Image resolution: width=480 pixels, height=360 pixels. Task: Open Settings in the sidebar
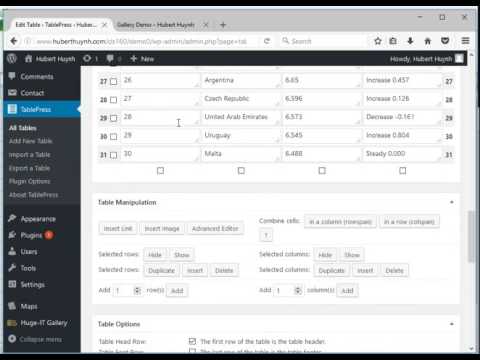pos(32,284)
